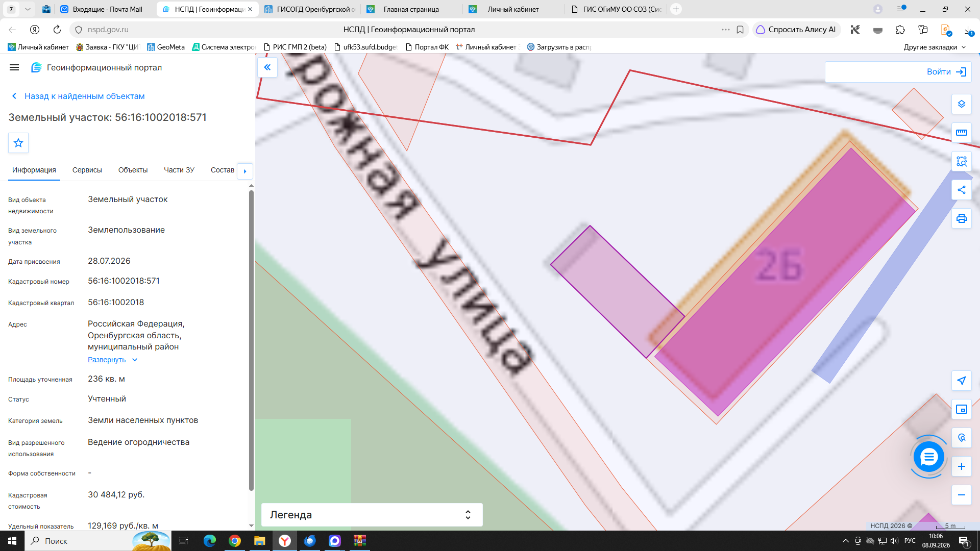Open the map layers icon
The image size is (980, 551).
click(961, 104)
